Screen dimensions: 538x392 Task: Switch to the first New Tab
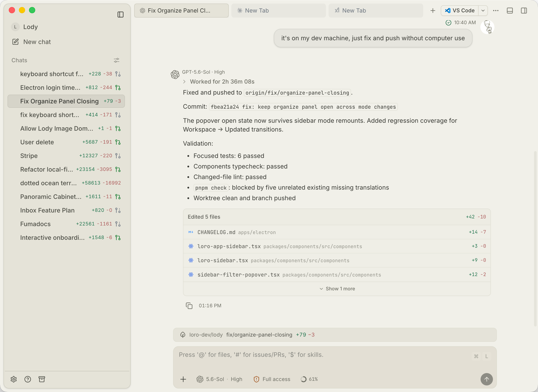[x=278, y=10]
